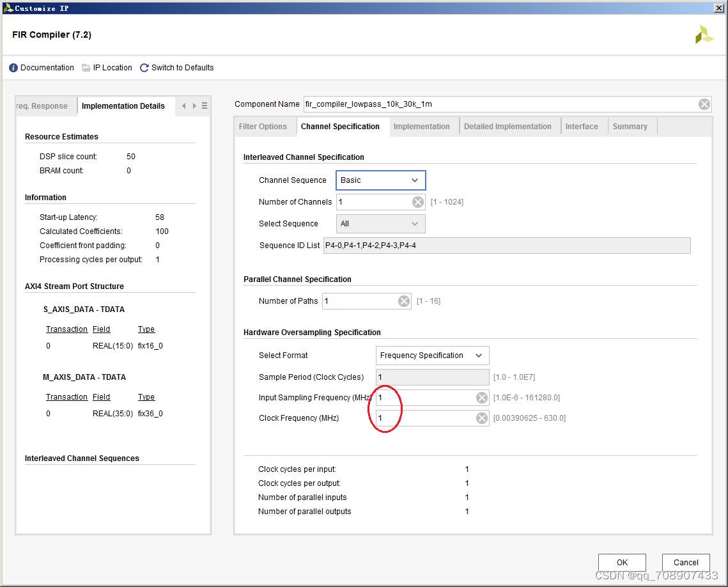The height and width of the screenshot is (587, 728).
Task: Click Switch to Defaults
Action: [182, 68]
